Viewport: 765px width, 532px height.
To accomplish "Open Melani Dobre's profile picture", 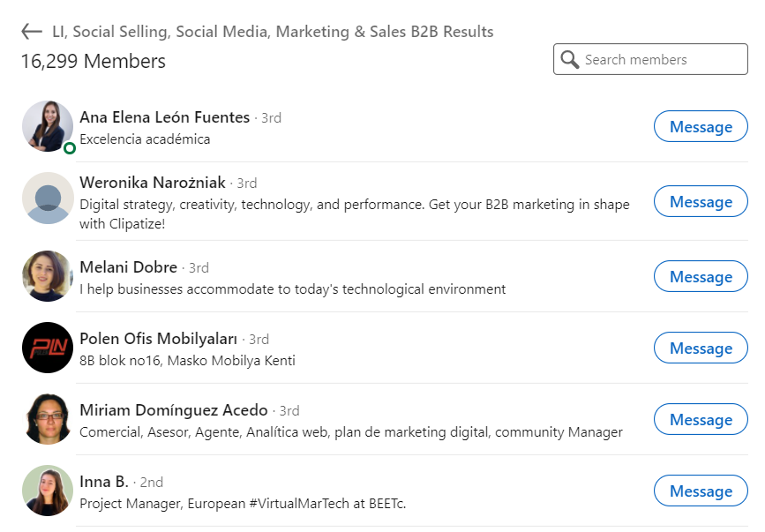I will (x=47, y=276).
